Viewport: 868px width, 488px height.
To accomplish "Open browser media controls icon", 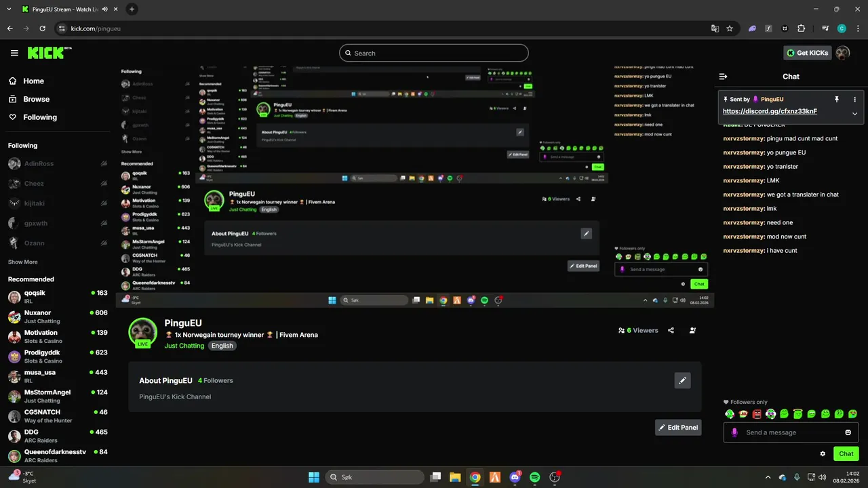I will [x=825, y=28].
